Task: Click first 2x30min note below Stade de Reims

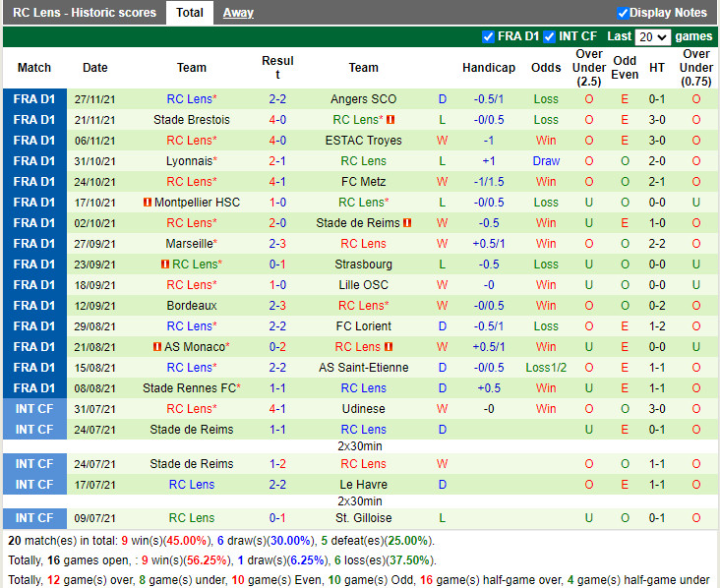Action: tap(360, 446)
